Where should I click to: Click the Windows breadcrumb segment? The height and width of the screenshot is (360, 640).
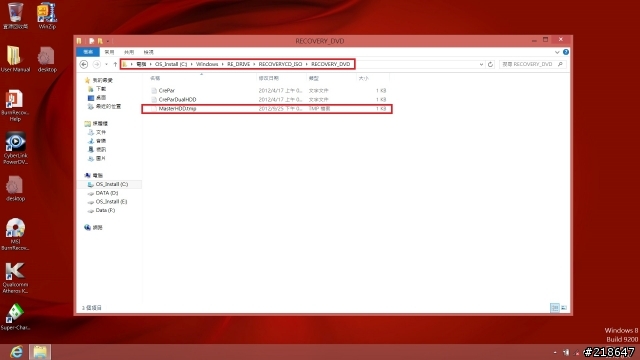[x=207, y=64]
